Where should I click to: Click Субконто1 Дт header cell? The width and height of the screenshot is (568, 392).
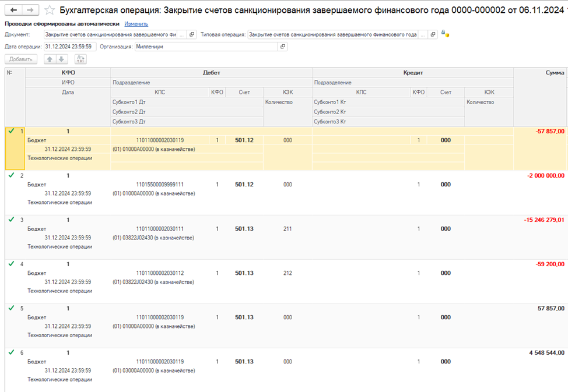pos(187,102)
